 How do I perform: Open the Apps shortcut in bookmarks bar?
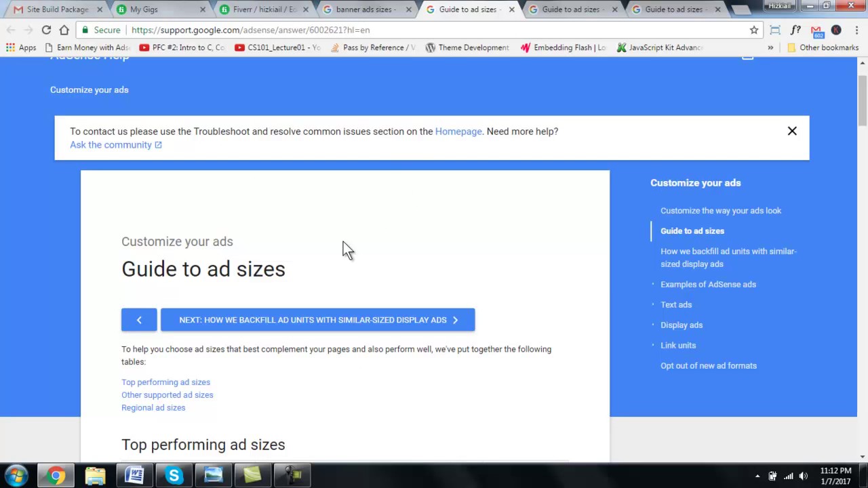(21, 47)
